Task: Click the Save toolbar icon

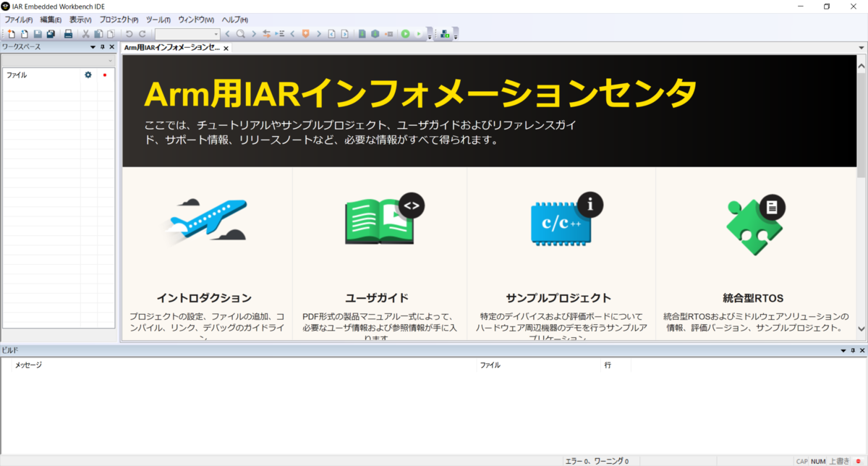Action: (38, 34)
